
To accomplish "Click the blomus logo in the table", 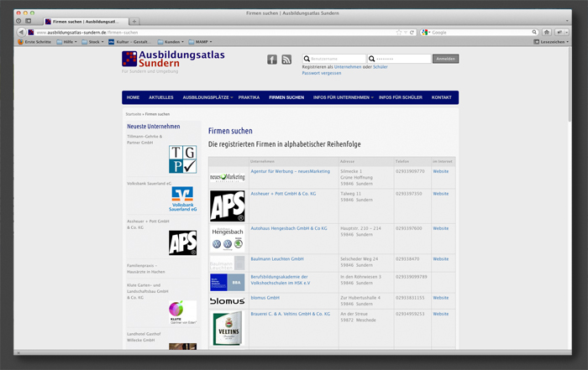I will coord(228,300).
